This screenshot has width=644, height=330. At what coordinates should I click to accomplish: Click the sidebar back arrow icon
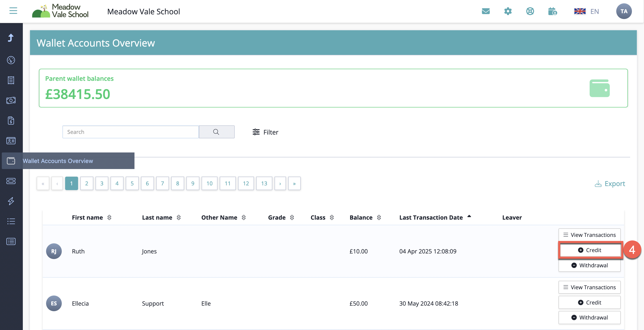(x=11, y=38)
